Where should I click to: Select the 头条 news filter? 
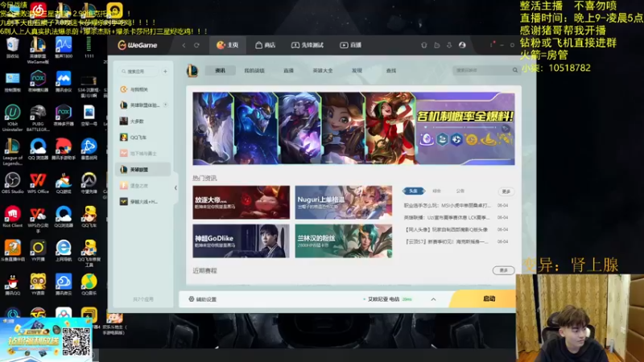(413, 191)
